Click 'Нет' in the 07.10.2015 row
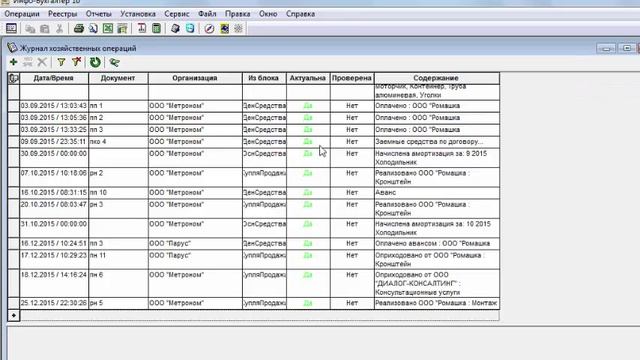 [352, 173]
